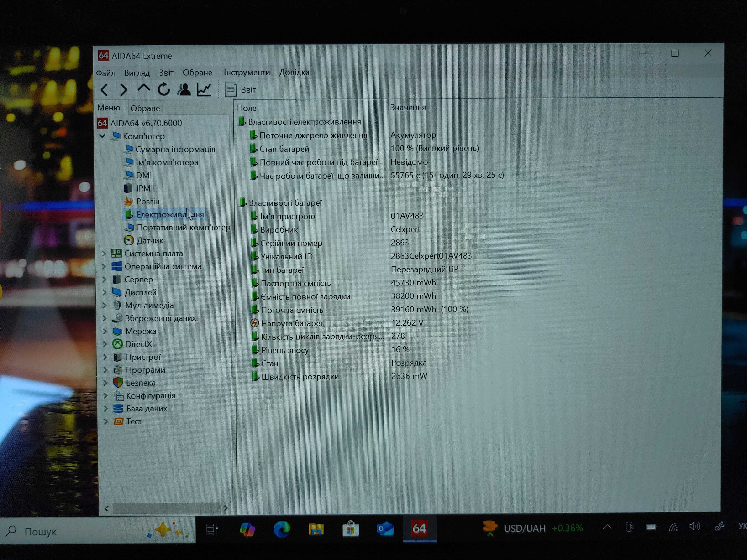Click the Тест tree icon
Screen dimensions: 747x560
[x=119, y=422]
